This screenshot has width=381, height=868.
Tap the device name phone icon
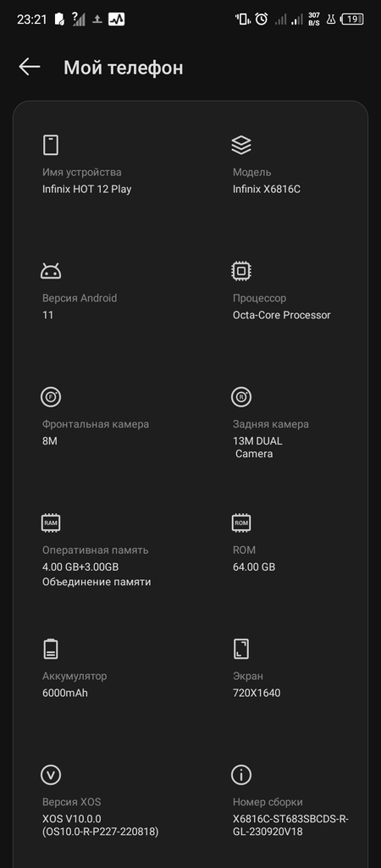(x=51, y=145)
